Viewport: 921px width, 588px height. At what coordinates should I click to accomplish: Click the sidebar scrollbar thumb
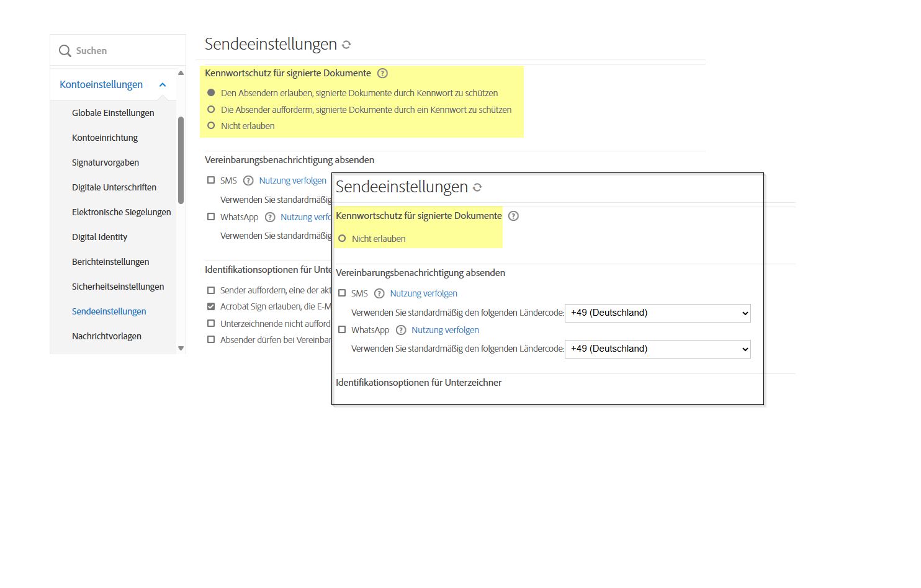tap(181, 160)
